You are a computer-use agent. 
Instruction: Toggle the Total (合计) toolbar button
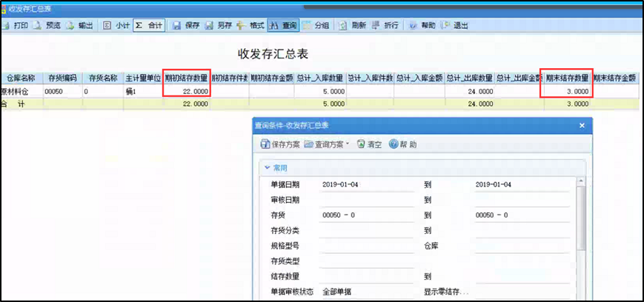[149, 26]
